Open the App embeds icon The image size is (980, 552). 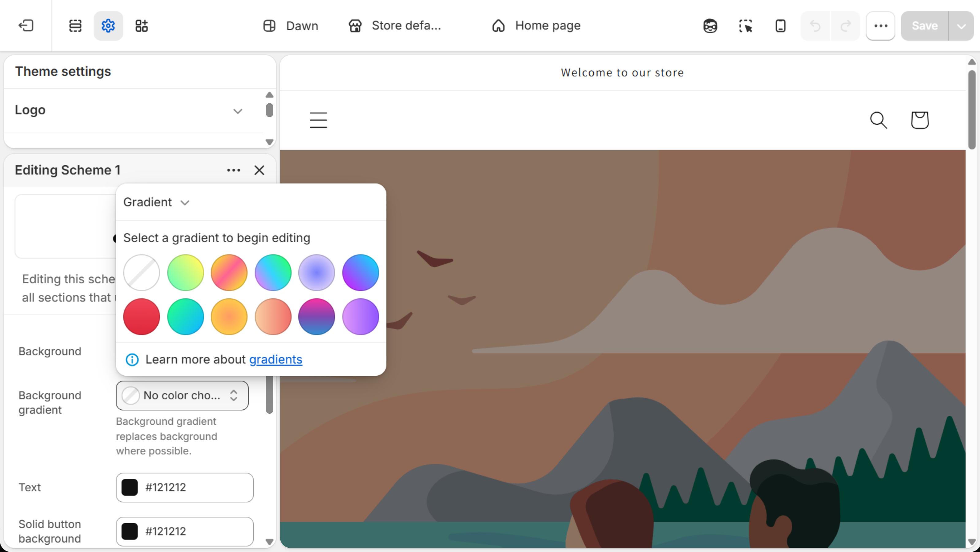coord(142,25)
